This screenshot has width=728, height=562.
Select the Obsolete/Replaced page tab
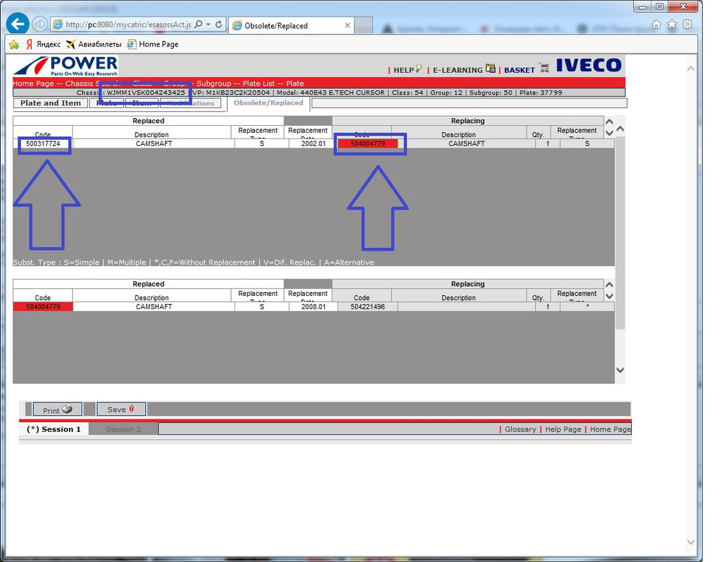tap(268, 103)
